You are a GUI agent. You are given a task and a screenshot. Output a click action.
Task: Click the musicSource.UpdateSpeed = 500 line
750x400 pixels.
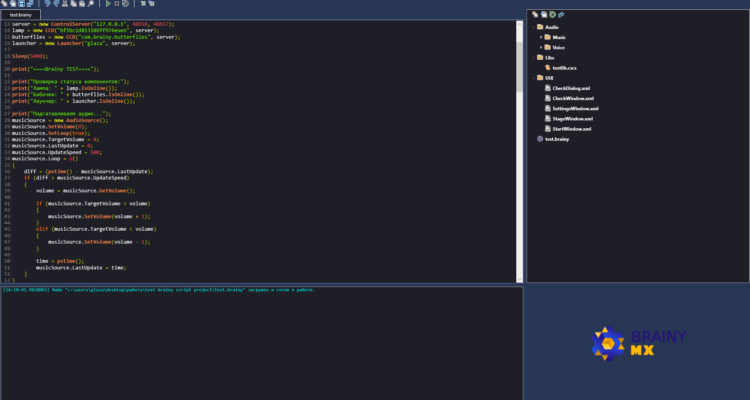[x=57, y=152]
